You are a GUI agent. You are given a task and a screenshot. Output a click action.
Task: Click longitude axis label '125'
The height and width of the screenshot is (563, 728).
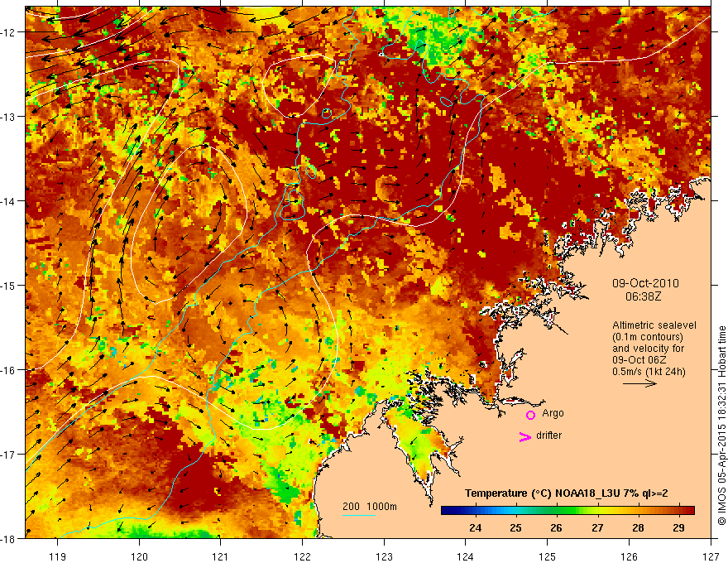coord(548,556)
